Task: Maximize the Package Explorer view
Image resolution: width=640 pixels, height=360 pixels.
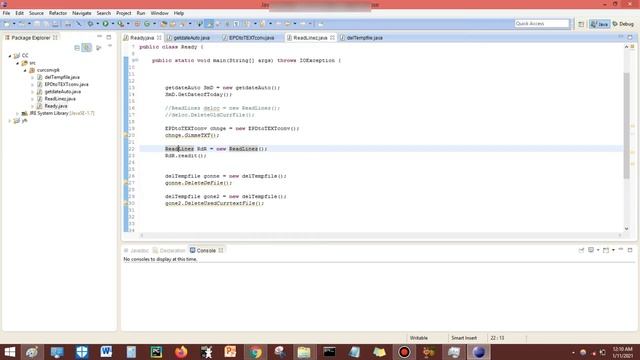Action: [x=109, y=37]
